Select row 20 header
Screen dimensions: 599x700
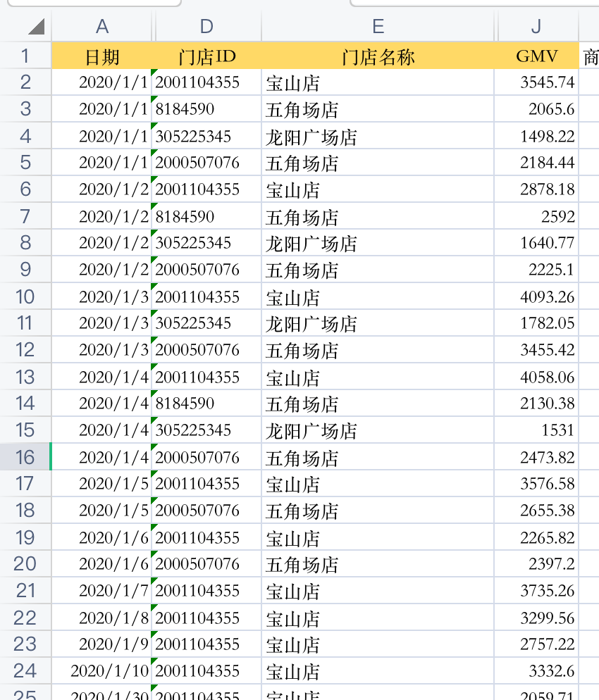coord(25,563)
